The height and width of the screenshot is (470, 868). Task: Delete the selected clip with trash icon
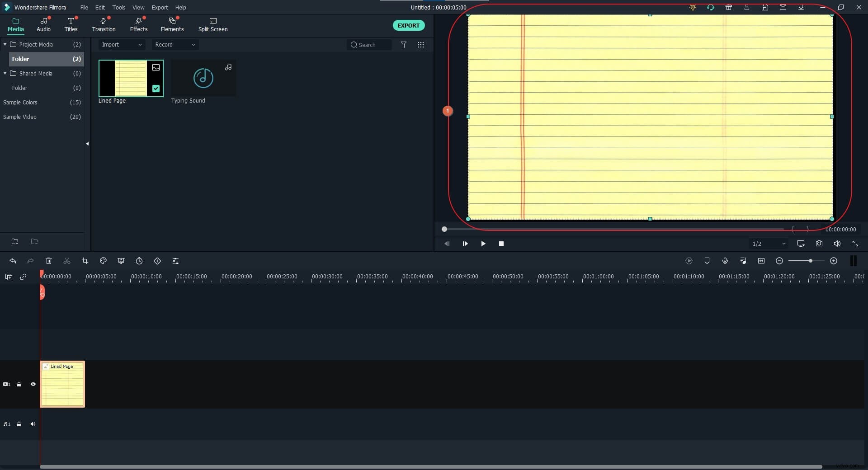click(48, 261)
